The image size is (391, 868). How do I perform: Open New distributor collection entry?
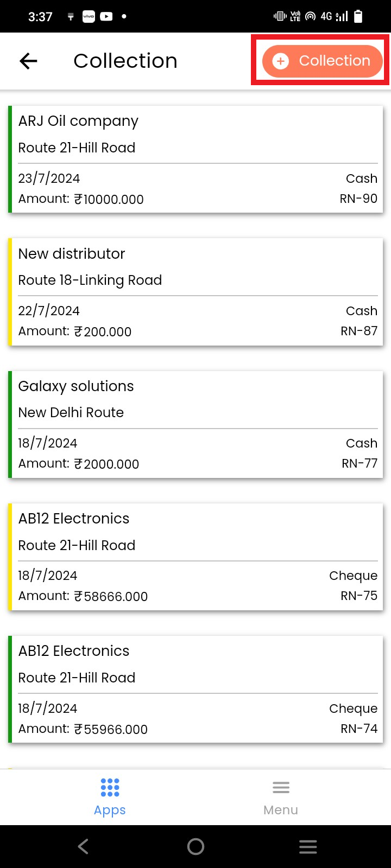[x=197, y=292]
